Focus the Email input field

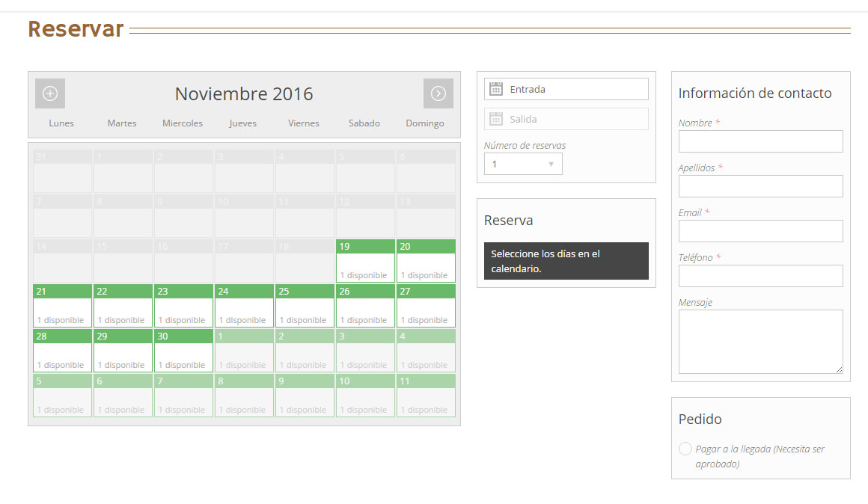(760, 231)
